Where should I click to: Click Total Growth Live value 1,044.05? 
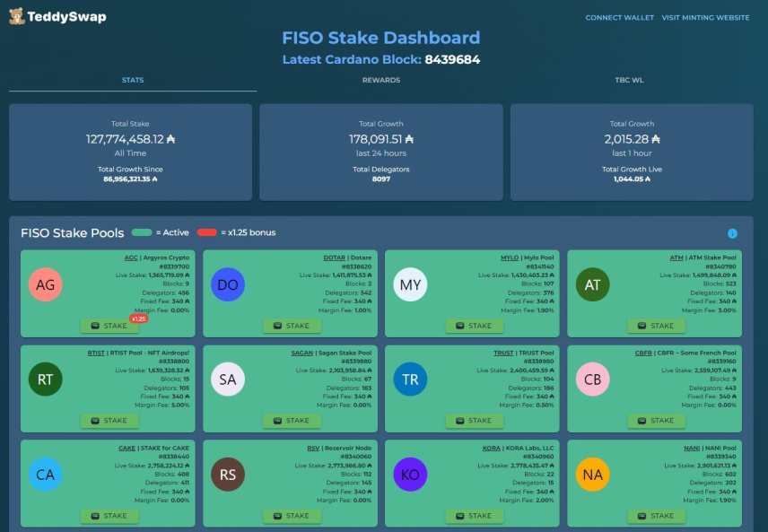(632, 179)
